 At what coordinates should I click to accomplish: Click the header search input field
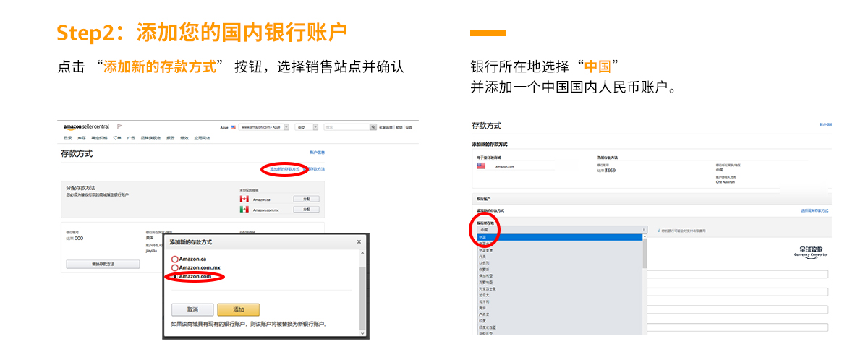pyautogui.click(x=346, y=127)
